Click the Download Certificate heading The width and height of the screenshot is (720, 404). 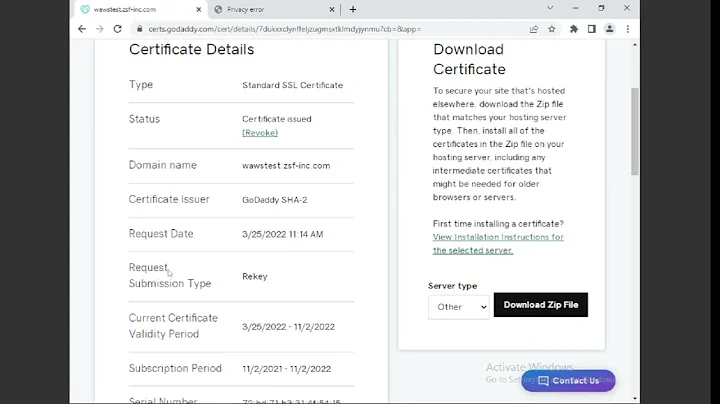click(x=469, y=59)
